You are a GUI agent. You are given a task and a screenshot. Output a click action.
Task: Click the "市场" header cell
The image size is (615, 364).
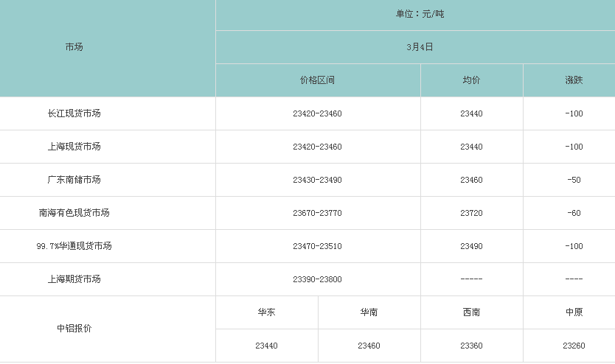74,47
